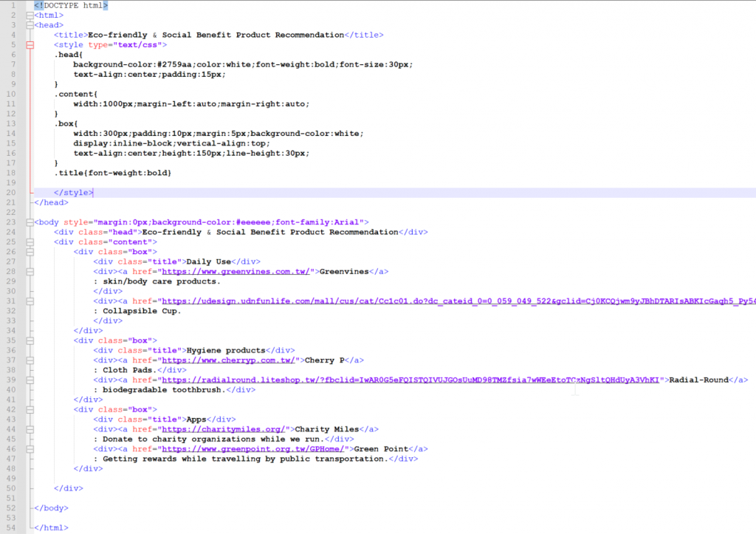Click the ": skin/body care products." text

click(x=157, y=281)
